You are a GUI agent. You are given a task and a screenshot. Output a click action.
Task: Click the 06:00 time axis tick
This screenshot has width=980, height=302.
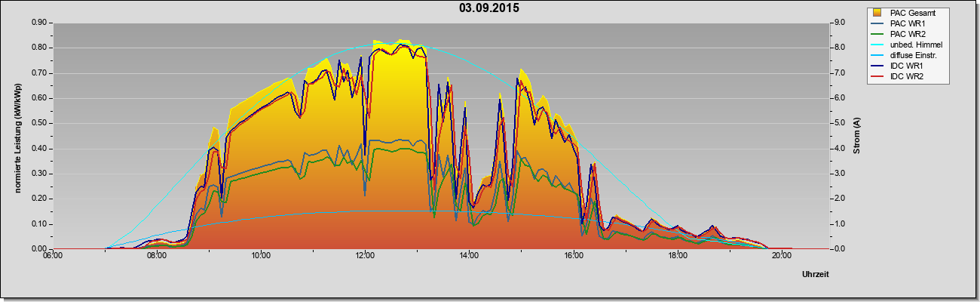coord(52,255)
